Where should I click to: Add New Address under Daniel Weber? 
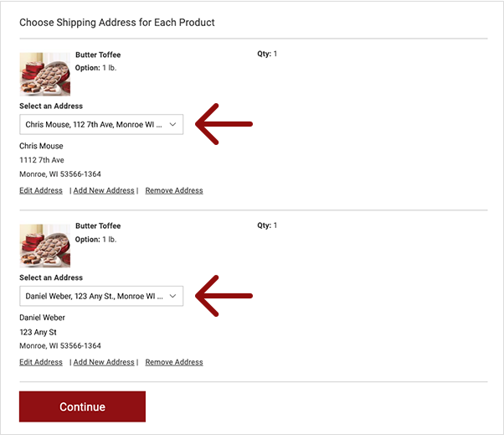[104, 362]
